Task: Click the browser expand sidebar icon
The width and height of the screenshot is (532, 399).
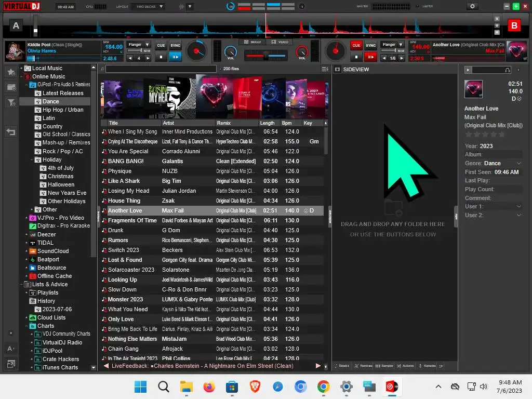Action: (x=11, y=364)
